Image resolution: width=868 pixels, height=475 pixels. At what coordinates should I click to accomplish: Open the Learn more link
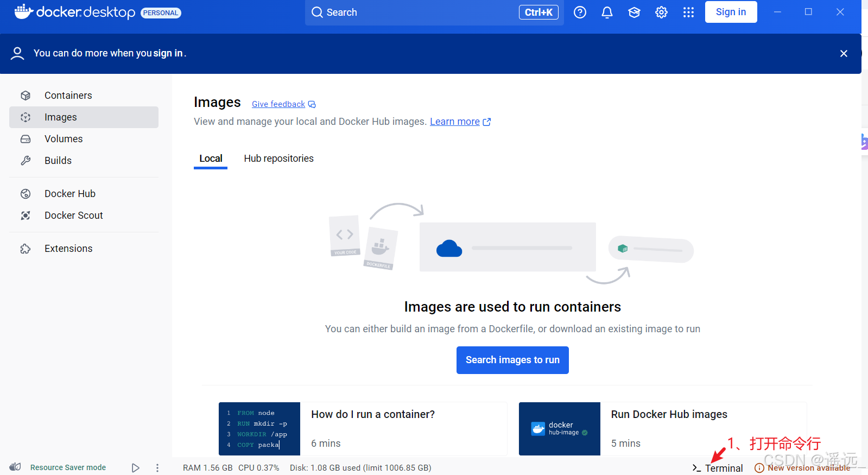[455, 122]
